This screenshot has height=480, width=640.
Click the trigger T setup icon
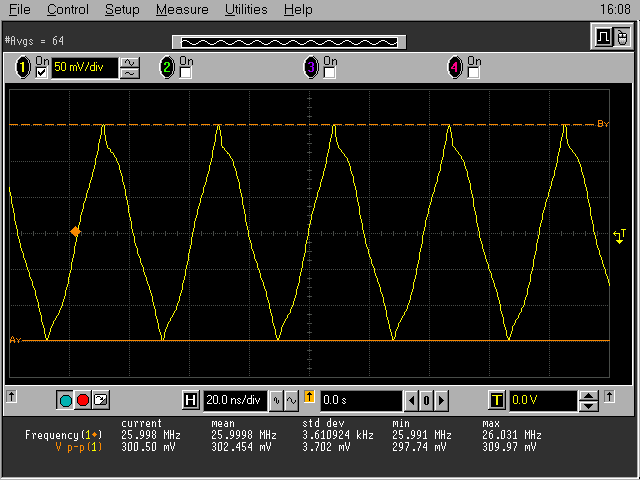[496, 400]
